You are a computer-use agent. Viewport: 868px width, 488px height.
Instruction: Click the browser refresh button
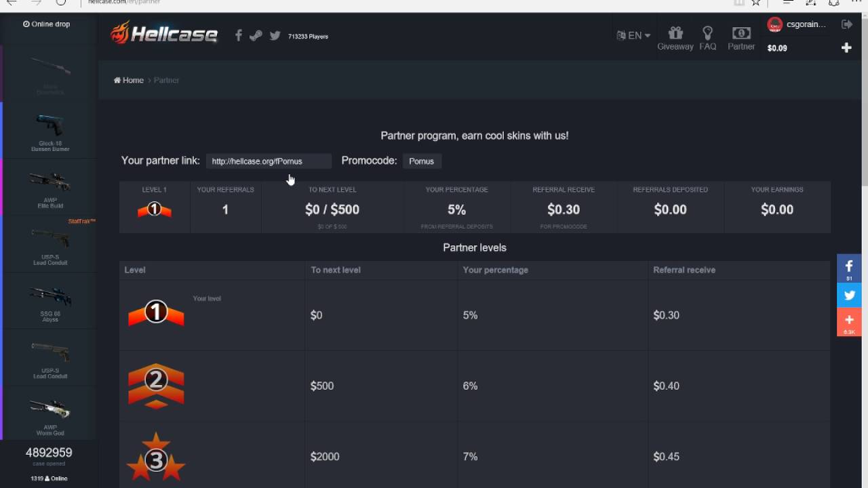[x=61, y=2]
